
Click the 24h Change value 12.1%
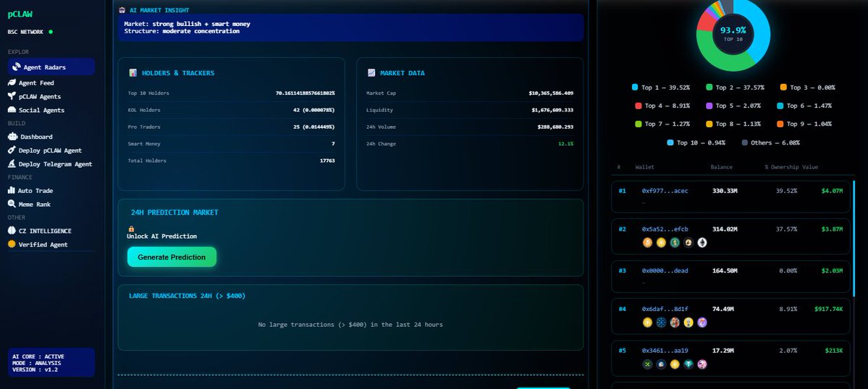(x=565, y=144)
